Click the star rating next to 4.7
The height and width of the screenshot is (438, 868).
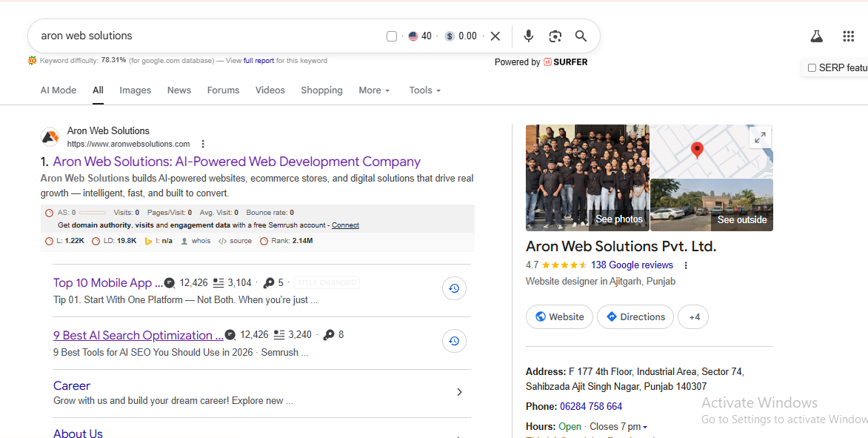click(564, 265)
